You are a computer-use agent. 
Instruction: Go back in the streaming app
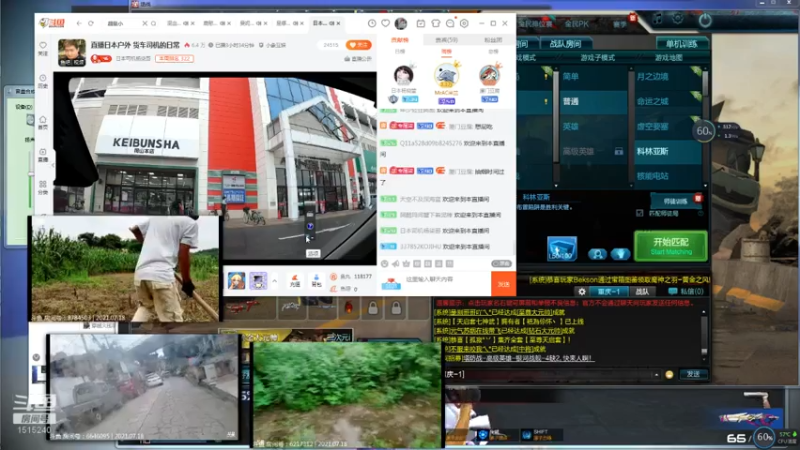79,23
